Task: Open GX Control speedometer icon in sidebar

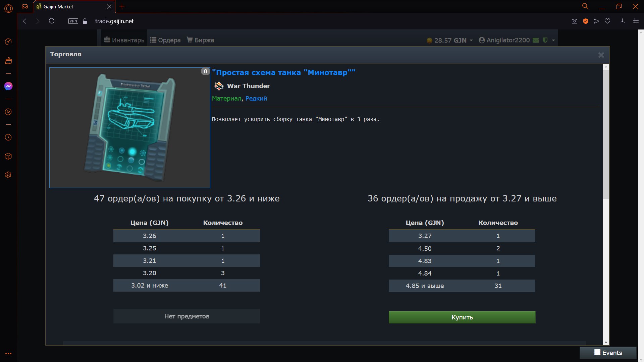Action: (x=8, y=42)
